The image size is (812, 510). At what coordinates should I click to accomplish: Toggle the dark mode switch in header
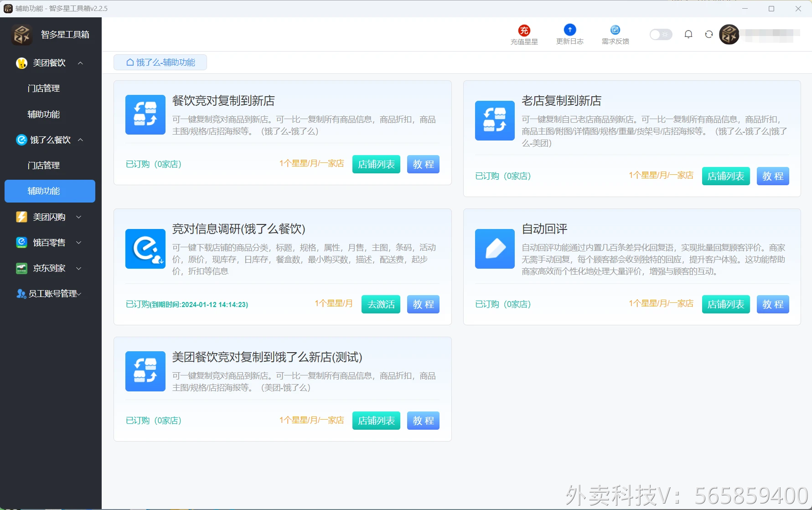[x=661, y=34]
